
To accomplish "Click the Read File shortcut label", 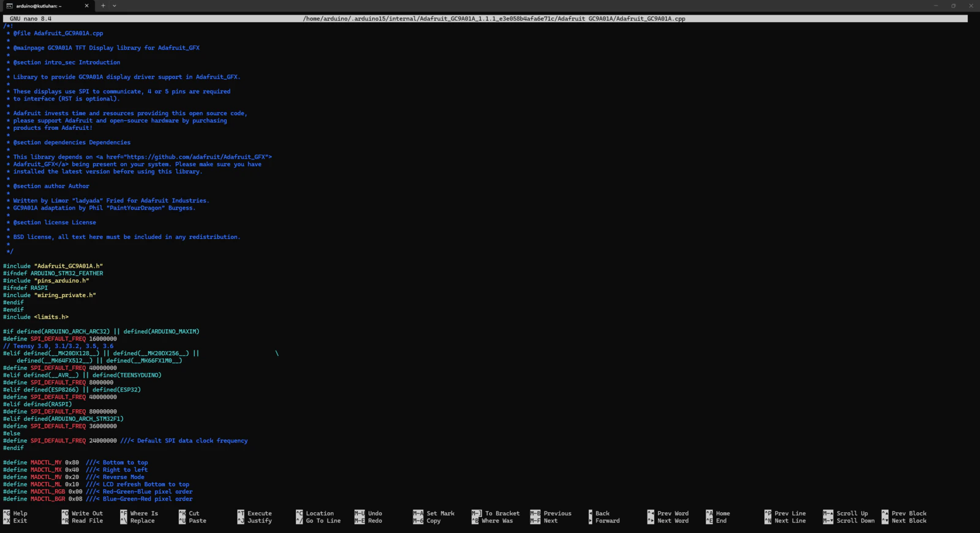I will [x=87, y=521].
